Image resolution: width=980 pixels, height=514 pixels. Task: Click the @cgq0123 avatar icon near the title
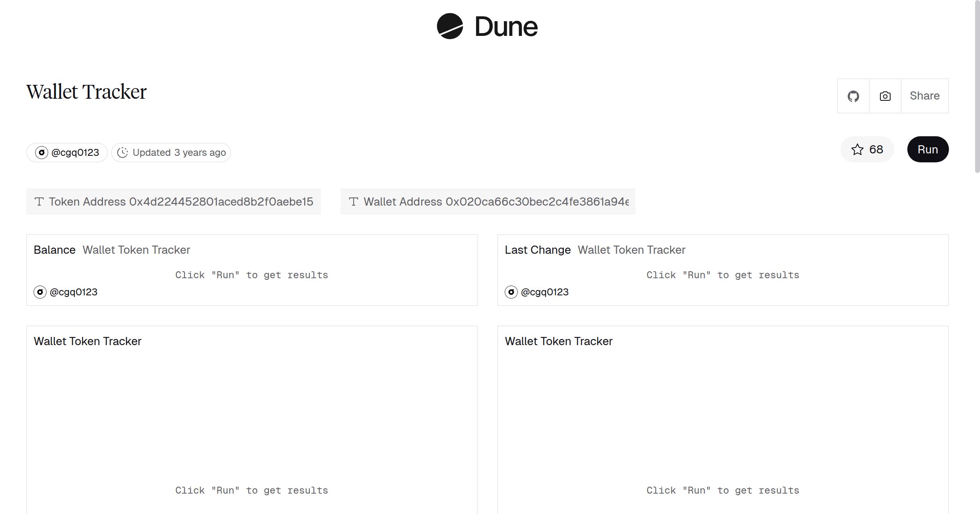pos(41,152)
